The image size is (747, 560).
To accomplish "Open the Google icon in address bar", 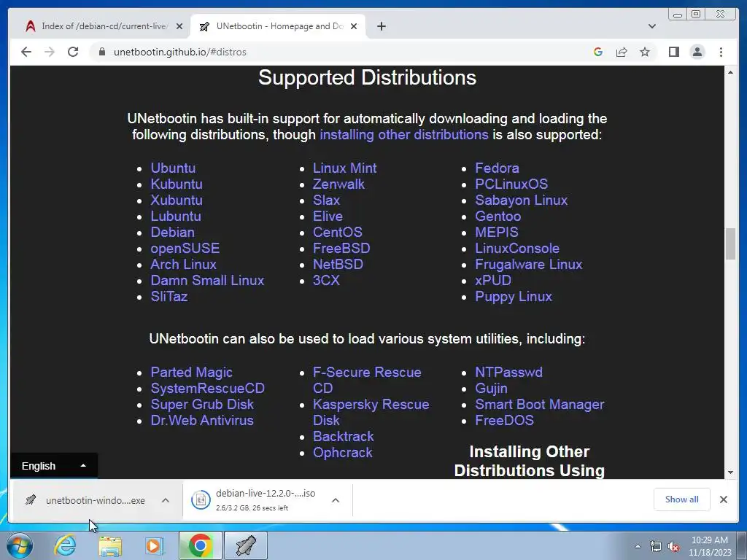I will (598, 52).
